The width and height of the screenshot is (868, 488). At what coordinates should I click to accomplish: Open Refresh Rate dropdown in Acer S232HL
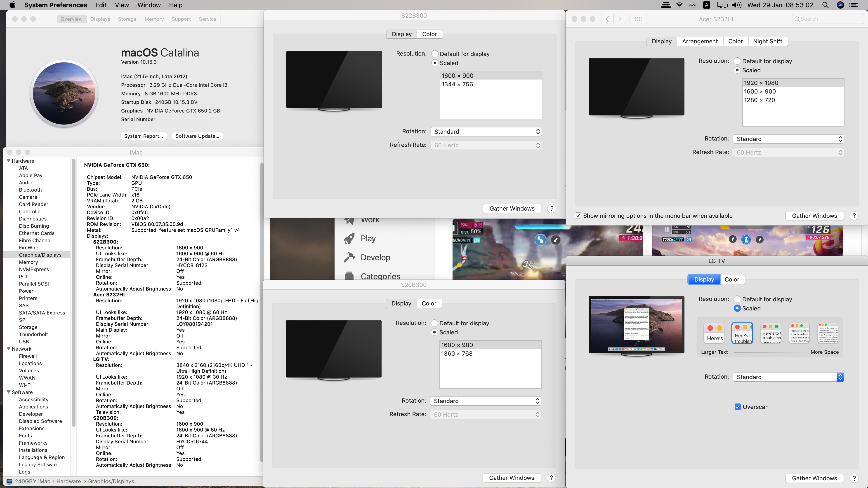click(788, 152)
